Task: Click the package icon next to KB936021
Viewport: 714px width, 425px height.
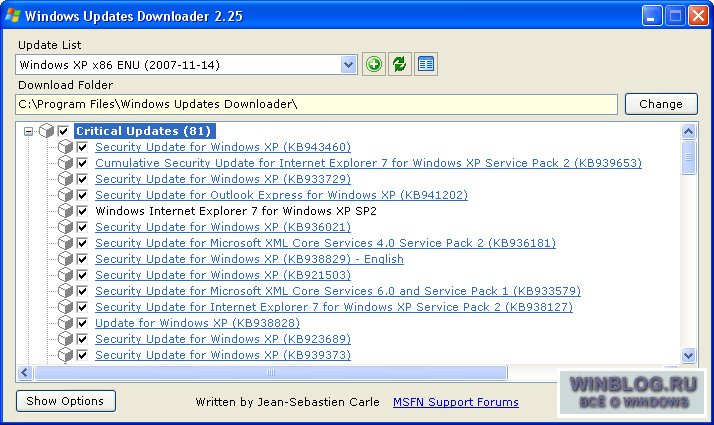Action: (x=66, y=227)
